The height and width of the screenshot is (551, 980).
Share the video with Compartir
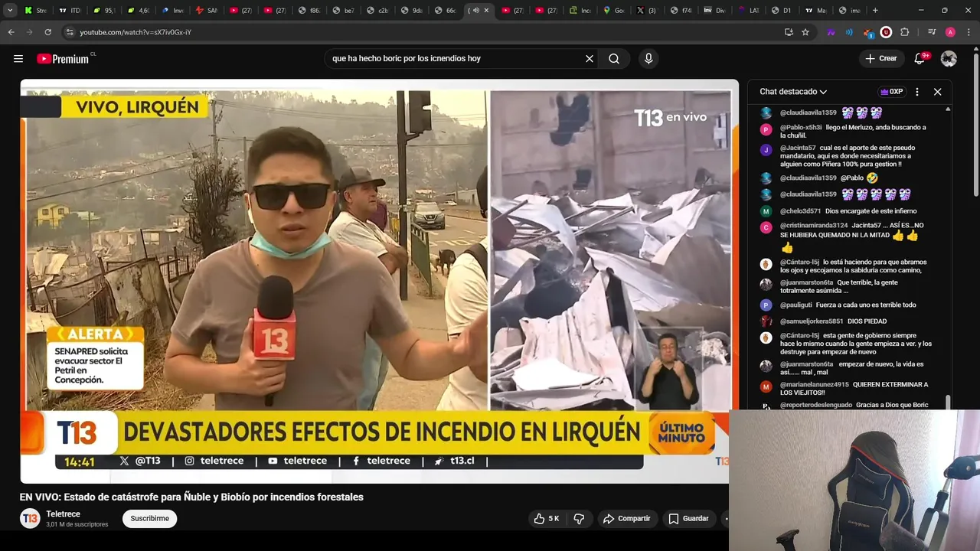[x=626, y=519]
